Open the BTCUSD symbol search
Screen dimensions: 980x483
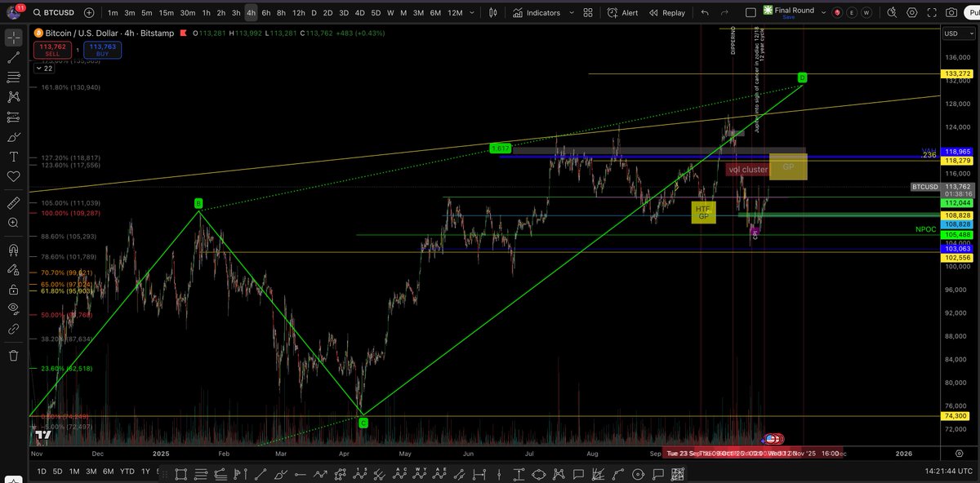[x=55, y=13]
